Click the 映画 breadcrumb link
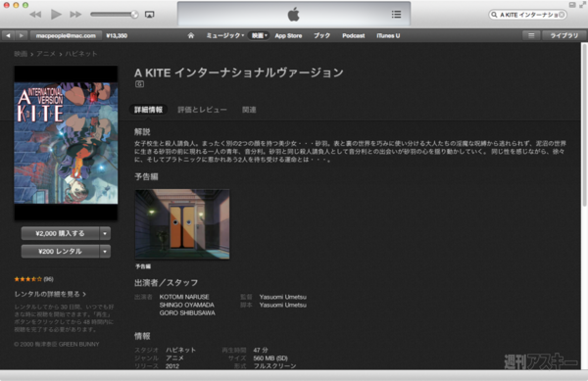Image resolution: width=588 pixels, height=381 pixels. pos(21,54)
